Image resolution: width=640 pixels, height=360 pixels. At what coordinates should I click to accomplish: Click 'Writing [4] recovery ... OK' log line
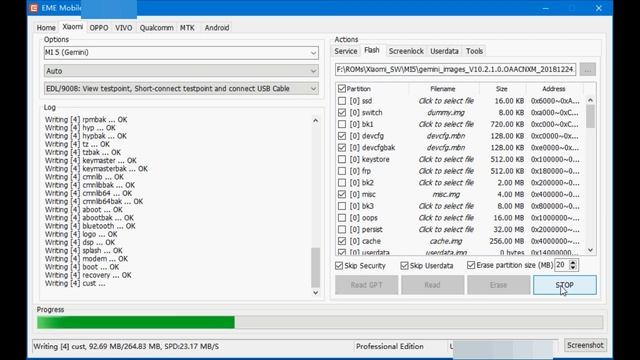88,275
